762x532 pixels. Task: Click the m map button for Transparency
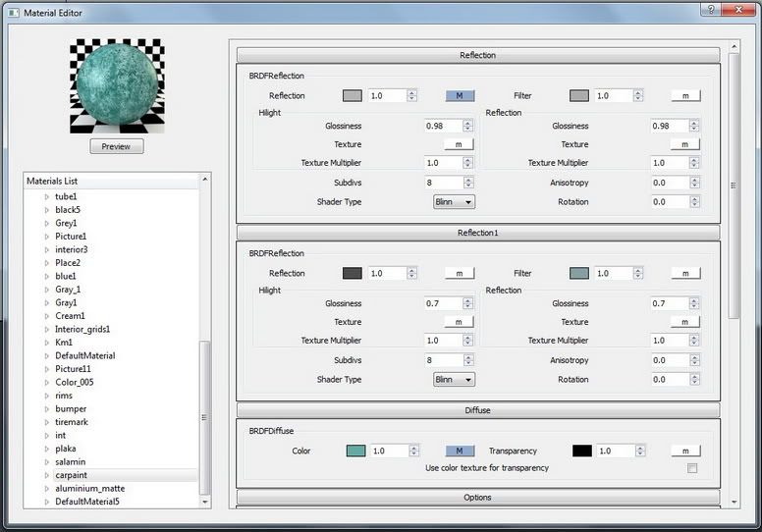(x=685, y=451)
